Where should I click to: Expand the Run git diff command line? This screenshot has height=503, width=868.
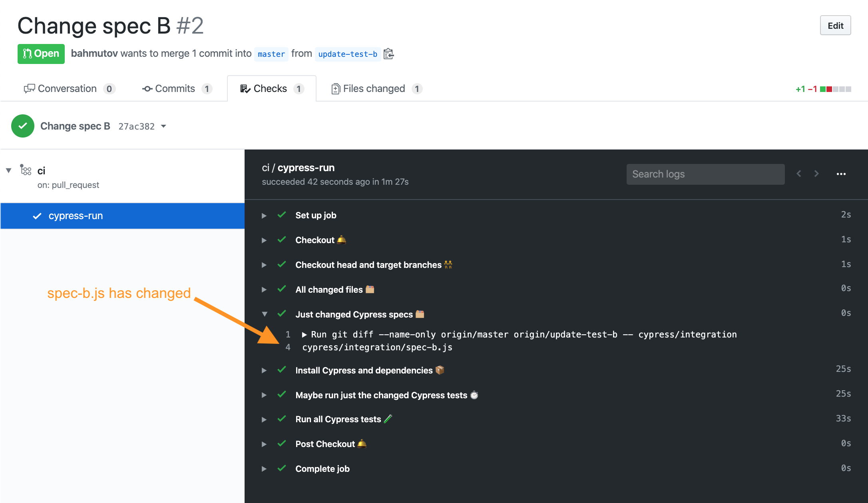click(305, 335)
